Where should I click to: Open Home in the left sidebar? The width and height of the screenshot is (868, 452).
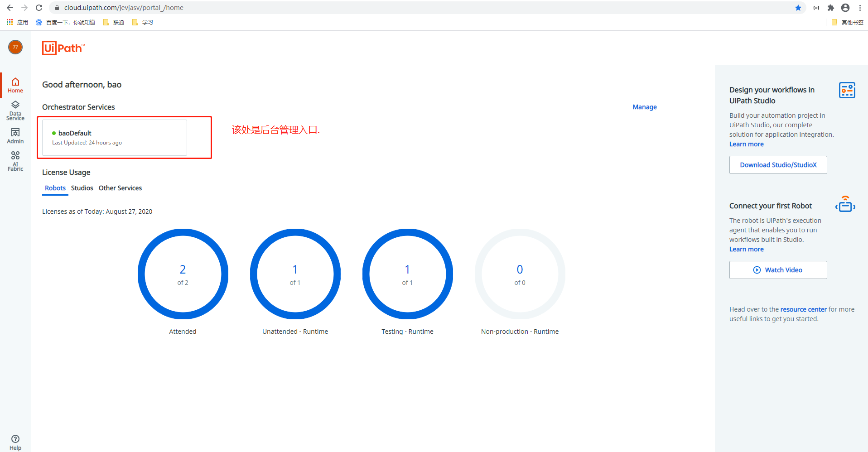pyautogui.click(x=15, y=85)
